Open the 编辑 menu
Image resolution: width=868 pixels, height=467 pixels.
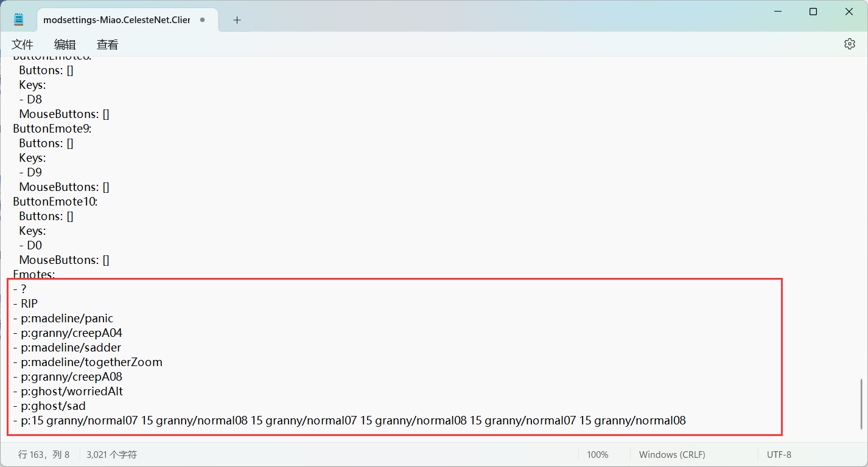click(65, 45)
